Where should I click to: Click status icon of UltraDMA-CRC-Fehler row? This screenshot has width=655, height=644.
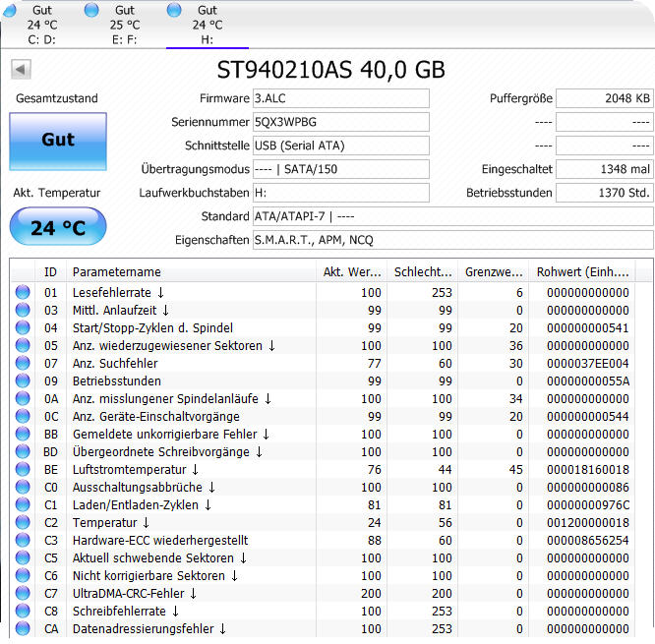[23, 594]
